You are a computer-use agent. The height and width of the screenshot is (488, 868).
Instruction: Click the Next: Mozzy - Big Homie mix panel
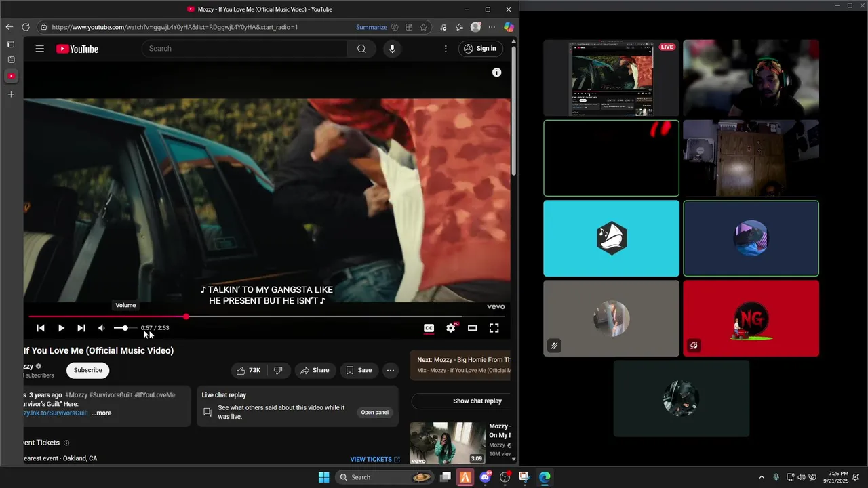click(460, 365)
